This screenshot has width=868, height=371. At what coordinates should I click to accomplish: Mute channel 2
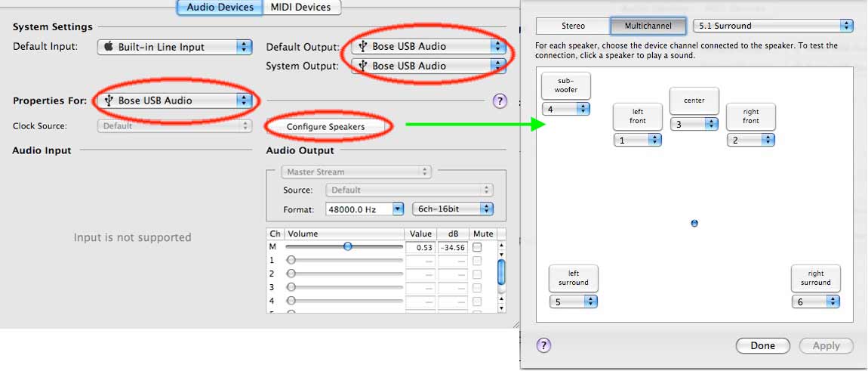pos(477,274)
